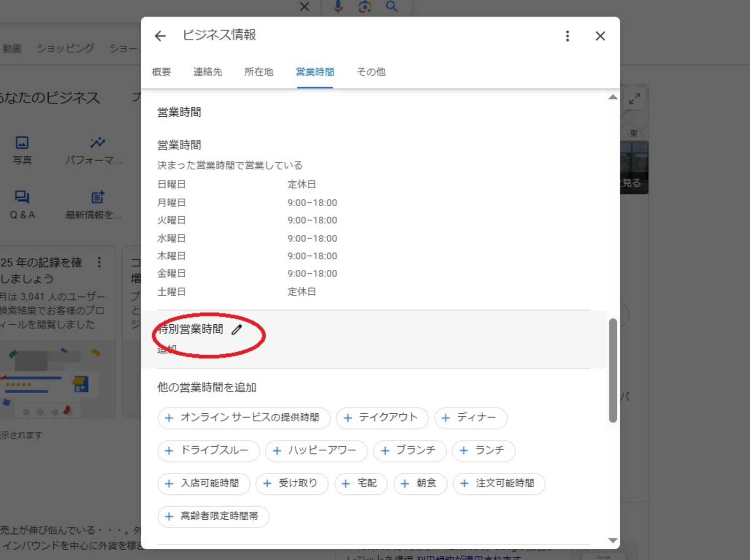Open the その他 tab

pyautogui.click(x=371, y=72)
